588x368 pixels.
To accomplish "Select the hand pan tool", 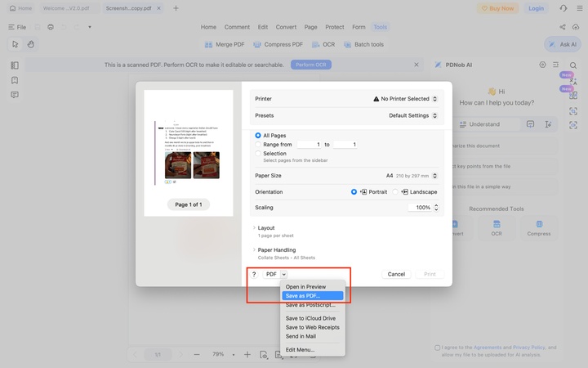I will coord(31,44).
